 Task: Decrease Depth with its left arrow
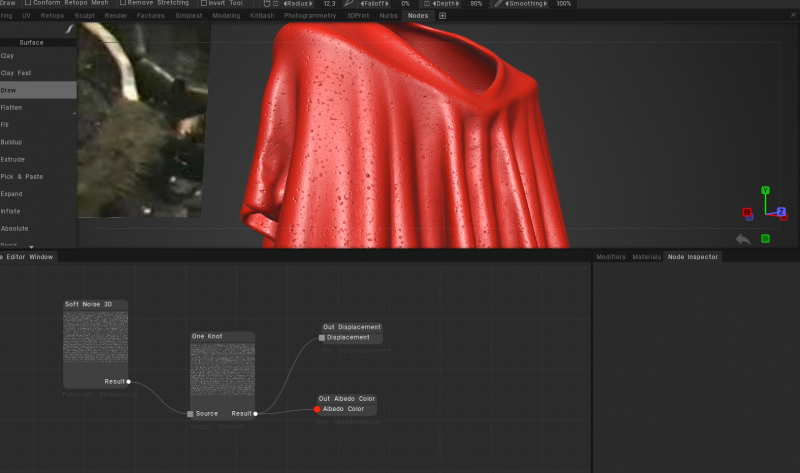pyautogui.click(x=434, y=4)
